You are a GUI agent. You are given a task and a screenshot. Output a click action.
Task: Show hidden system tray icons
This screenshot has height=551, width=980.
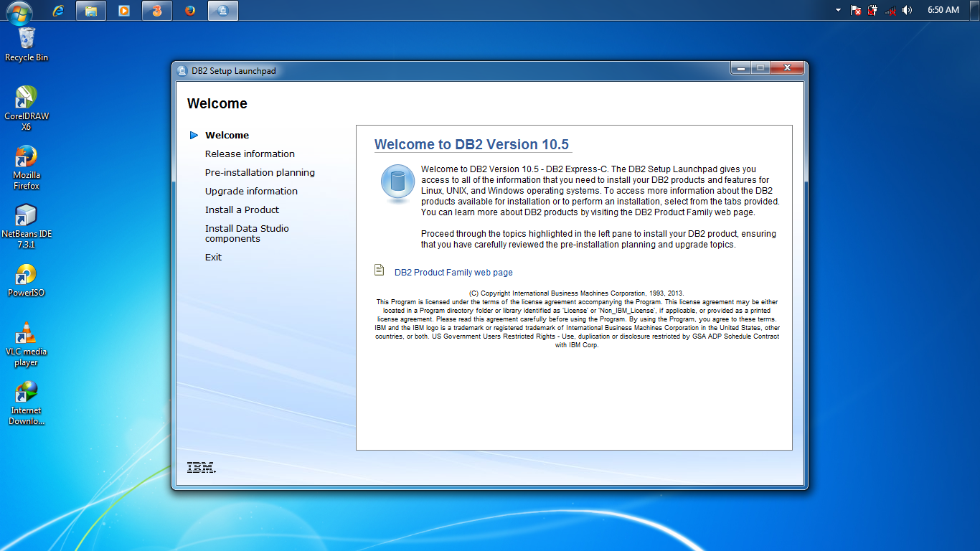pyautogui.click(x=838, y=10)
